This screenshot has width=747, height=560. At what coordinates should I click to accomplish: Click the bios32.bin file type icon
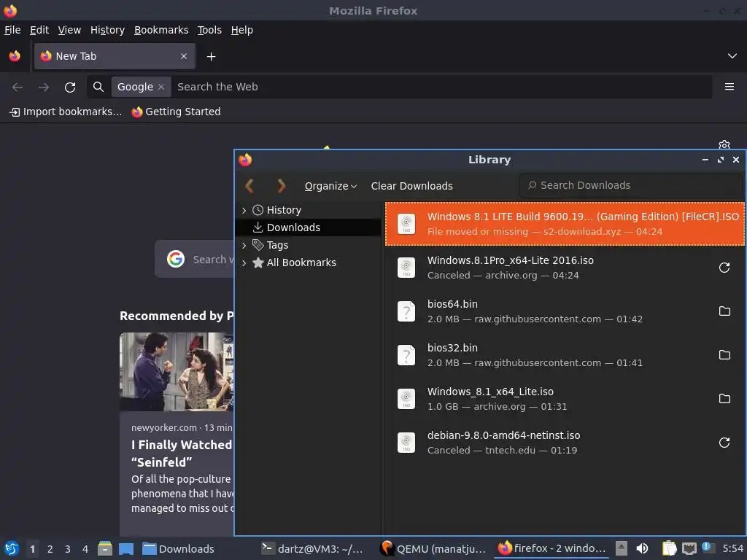coord(406,355)
